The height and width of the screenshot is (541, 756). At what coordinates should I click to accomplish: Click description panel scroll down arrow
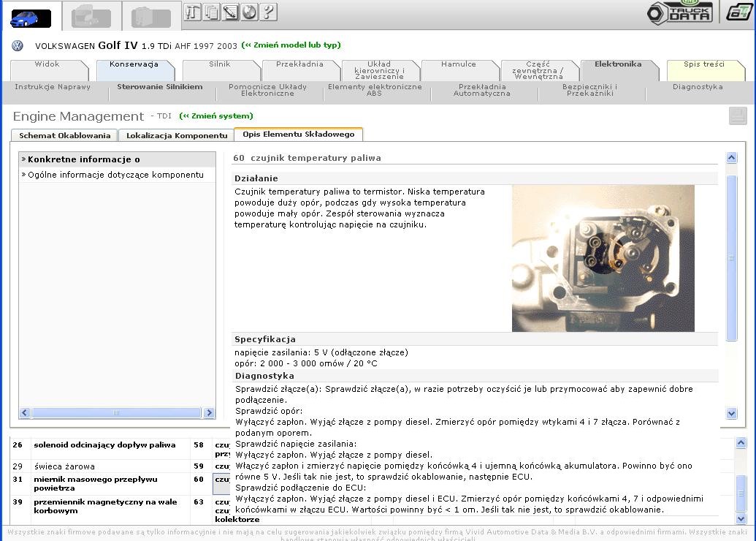point(731,414)
